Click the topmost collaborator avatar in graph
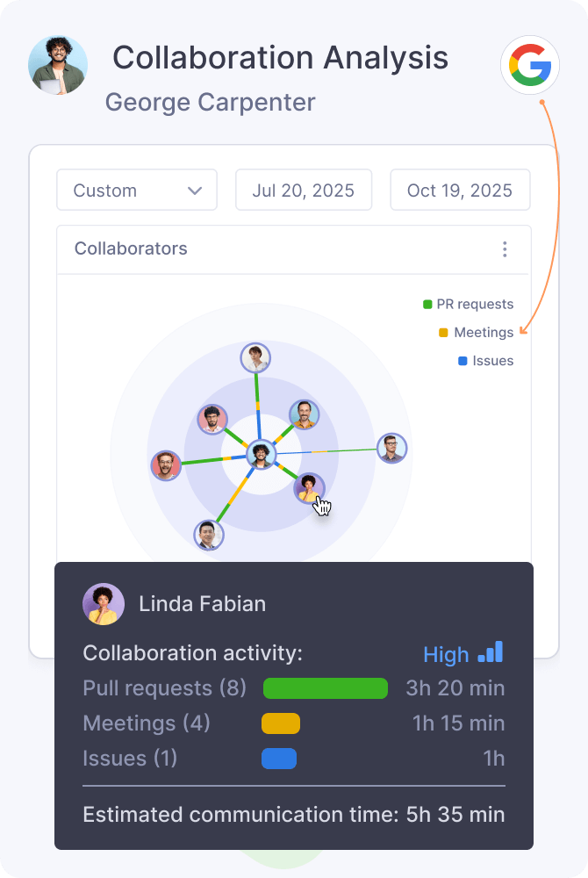The height and width of the screenshot is (878, 588). point(255,357)
